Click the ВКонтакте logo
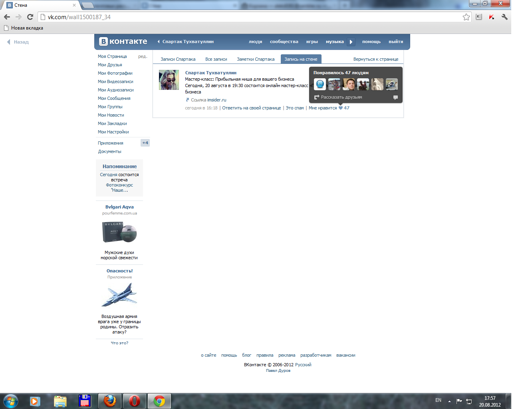Image resolution: width=532 pixels, height=409 pixels. (123, 41)
